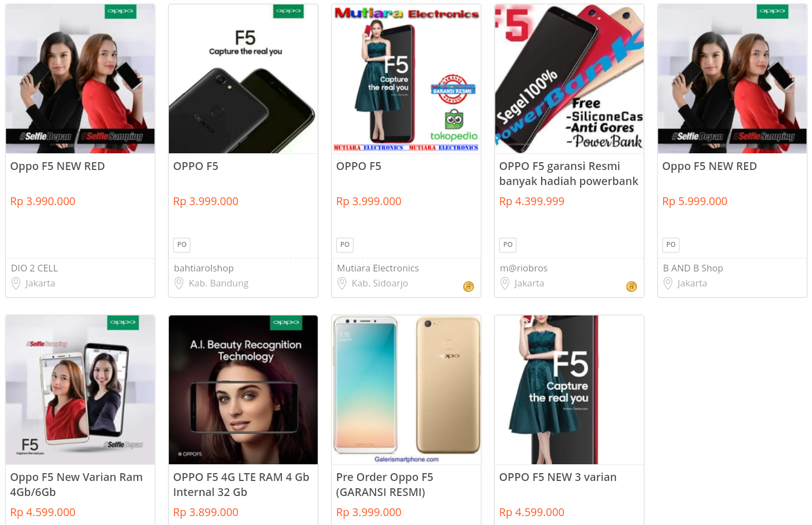Click the PO badge in Mutiara Electronics card
This screenshot has width=812, height=525.
[x=345, y=245]
